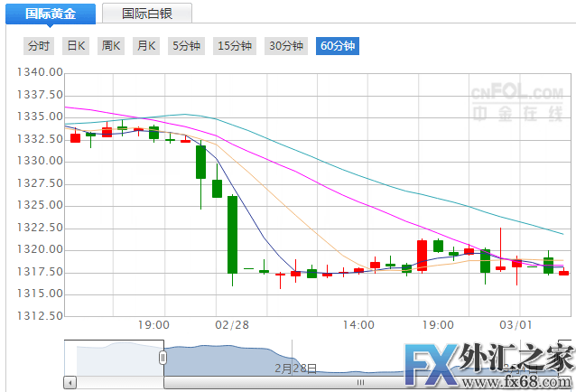The image size is (576, 392).
Task: Click the 1340.00 price axis label
Action: coord(40,72)
